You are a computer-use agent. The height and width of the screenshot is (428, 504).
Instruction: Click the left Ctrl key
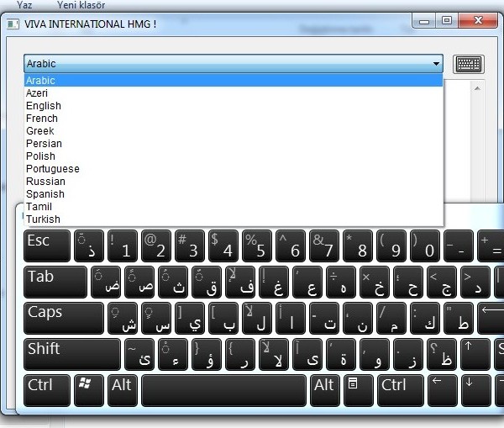(x=47, y=390)
